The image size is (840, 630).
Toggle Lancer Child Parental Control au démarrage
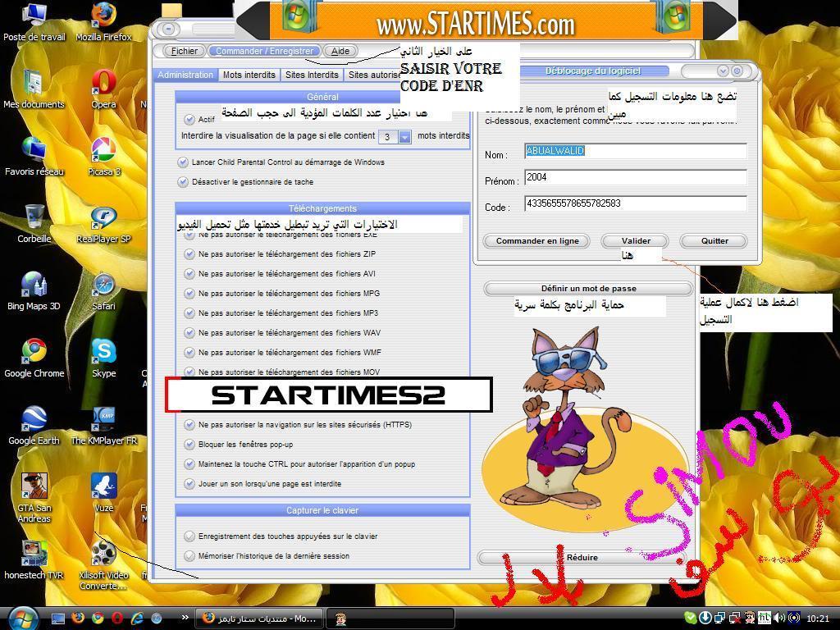pos(183,162)
